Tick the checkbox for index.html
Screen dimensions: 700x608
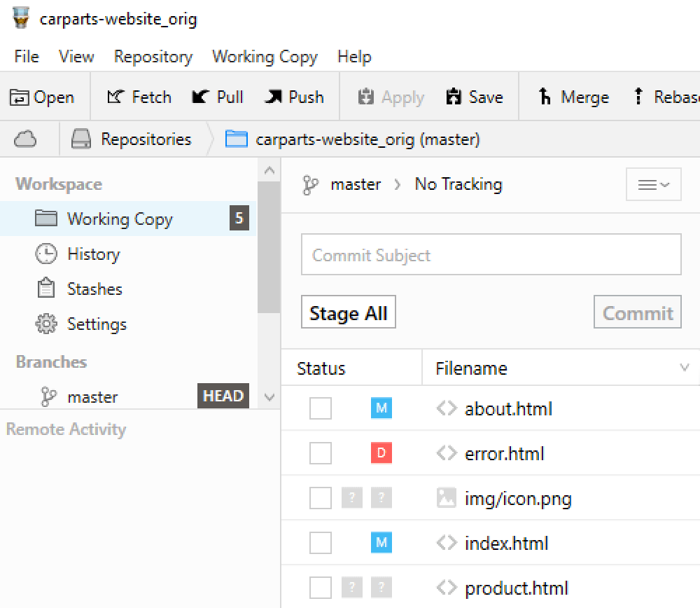(x=320, y=542)
